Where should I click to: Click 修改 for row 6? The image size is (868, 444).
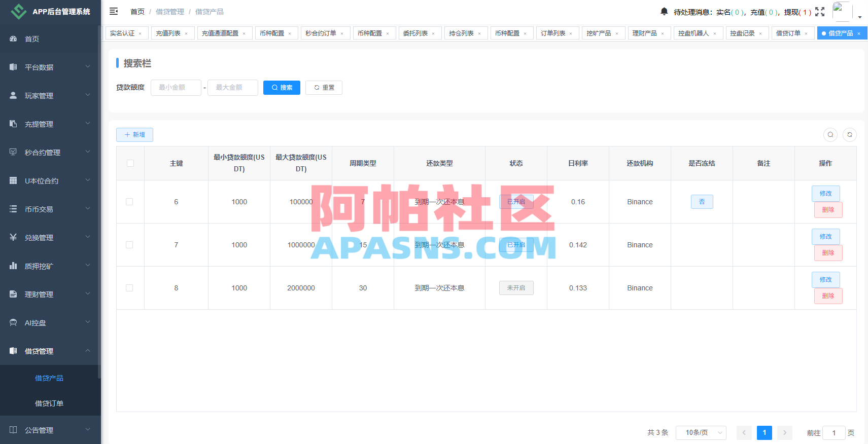pos(825,194)
